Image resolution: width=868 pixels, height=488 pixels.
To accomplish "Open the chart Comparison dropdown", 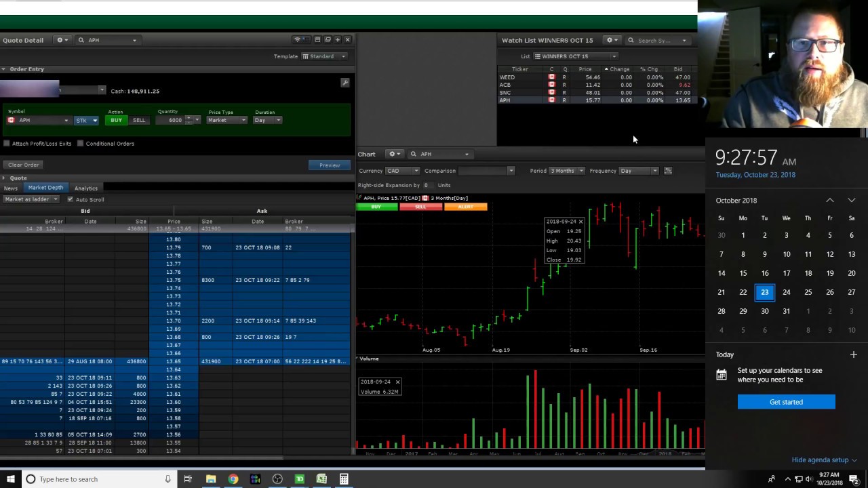I will click(x=486, y=171).
